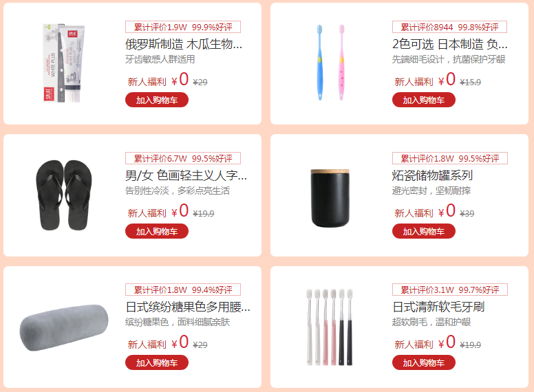Open the blue and pink toothbrush image
The image size is (534, 392).
pyautogui.click(x=331, y=63)
